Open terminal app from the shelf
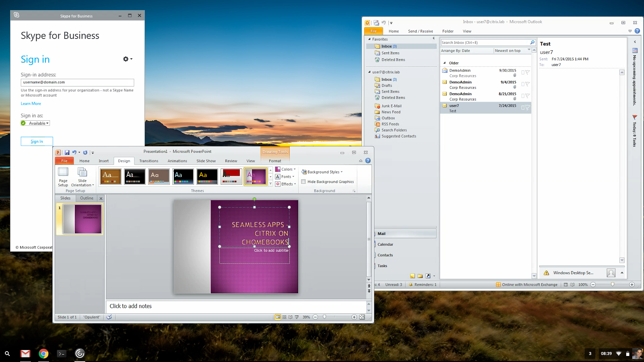Image resolution: width=644 pixels, height=362 pixels. pyautogui.click(x=62, y=354)
